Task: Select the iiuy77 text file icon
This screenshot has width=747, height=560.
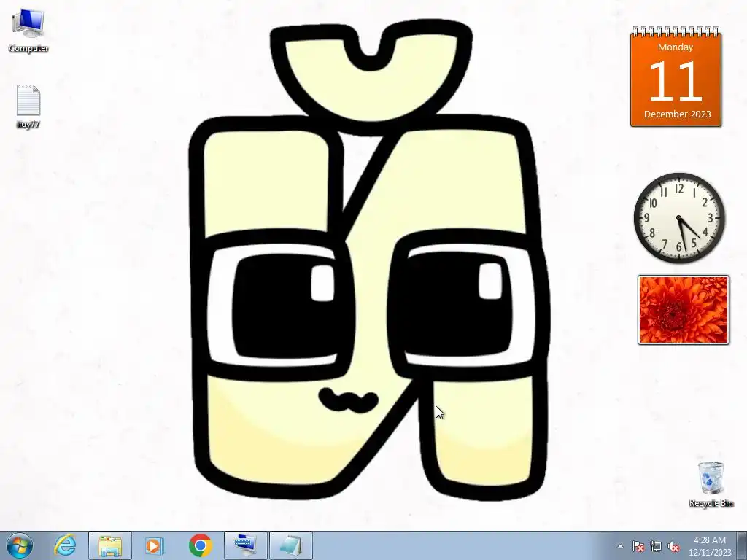Action: 28,106
